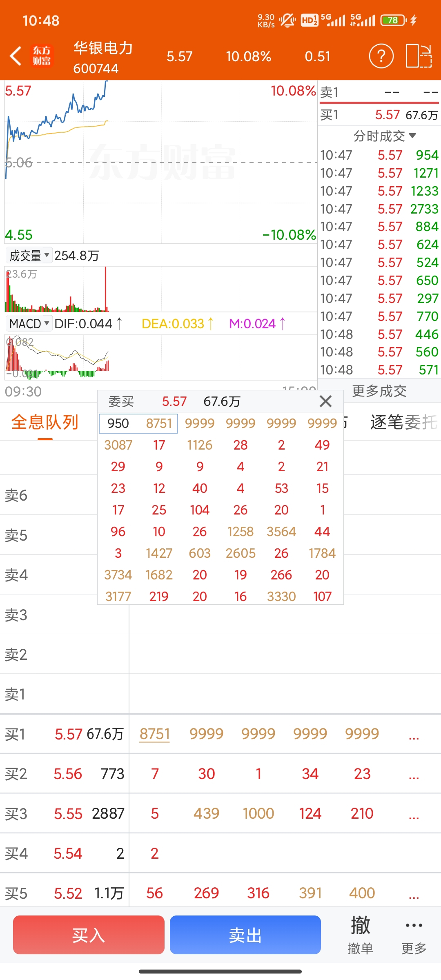Tap the muted notification bell icon
The height and width of the screenshot is (980, 441).
coord(287,20)
